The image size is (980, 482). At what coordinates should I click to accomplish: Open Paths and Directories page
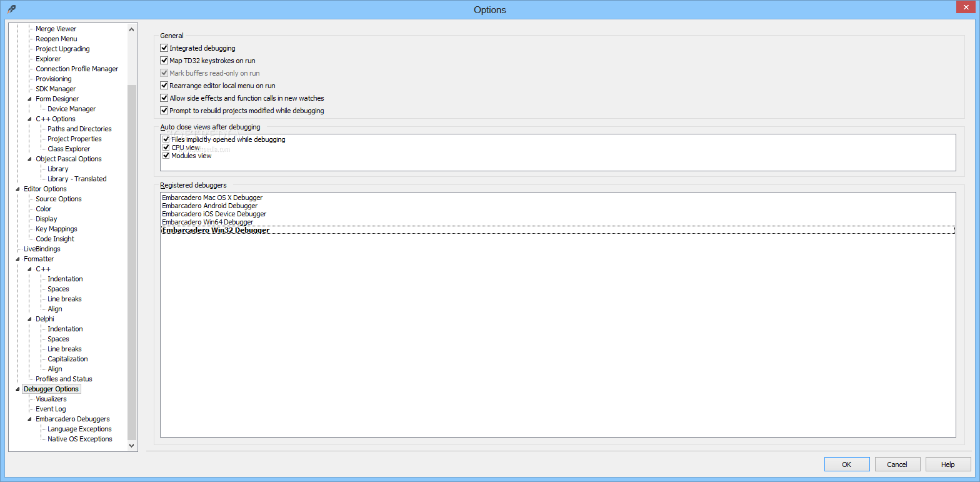pyautogui.click(x=79, y=129)
